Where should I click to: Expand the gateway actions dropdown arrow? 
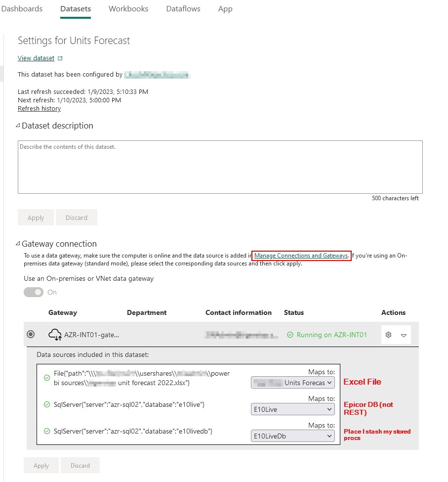pyautogui.click(x=404, y=335)
